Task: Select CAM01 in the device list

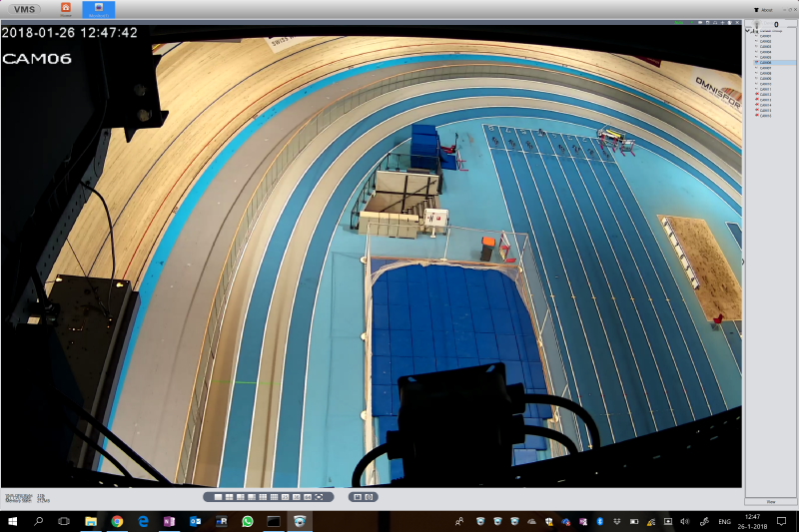Action: click(x=765, y=36)
